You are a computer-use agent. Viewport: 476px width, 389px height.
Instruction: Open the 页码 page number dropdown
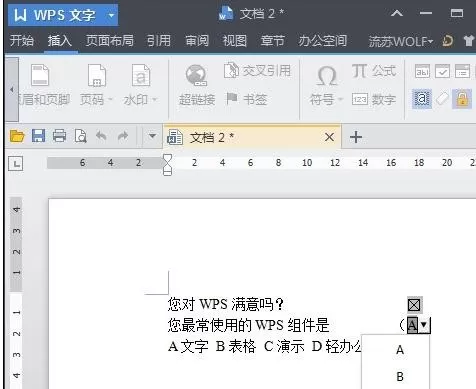(96, 85)
